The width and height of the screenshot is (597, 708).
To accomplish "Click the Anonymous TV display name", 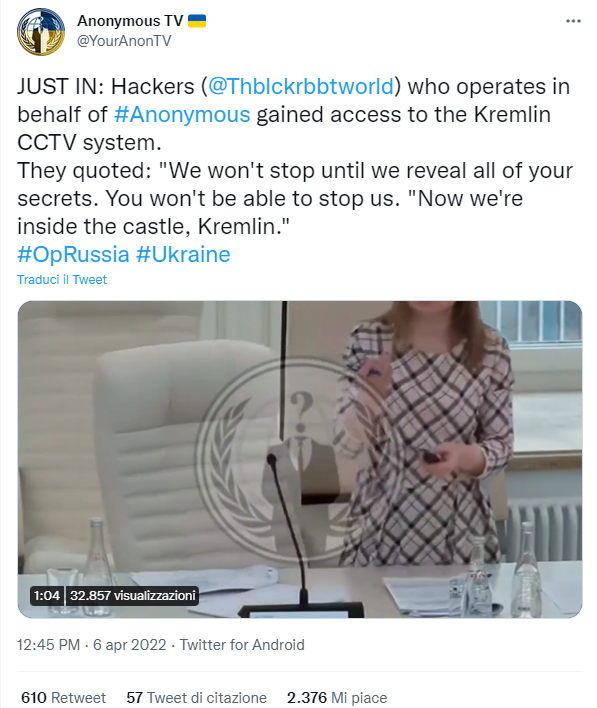I will (130, 21).
